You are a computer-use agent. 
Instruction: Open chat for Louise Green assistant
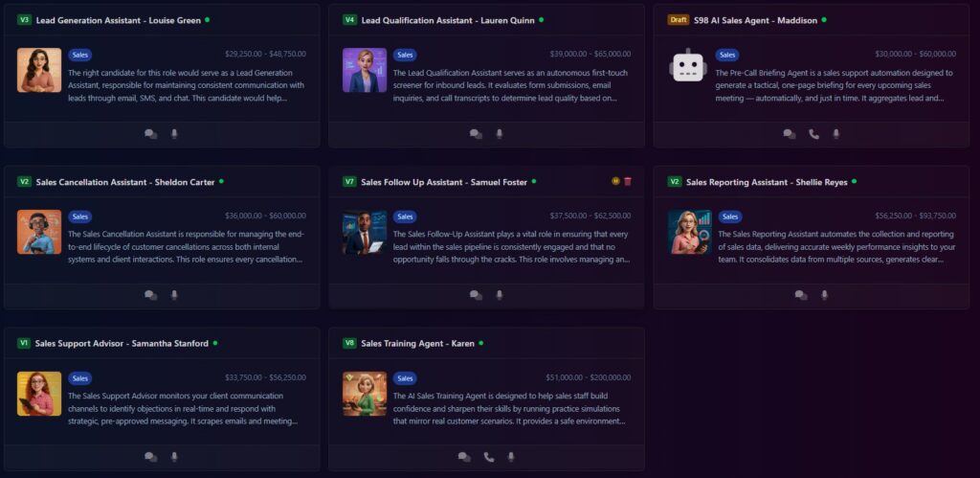[x=150, y=134]
